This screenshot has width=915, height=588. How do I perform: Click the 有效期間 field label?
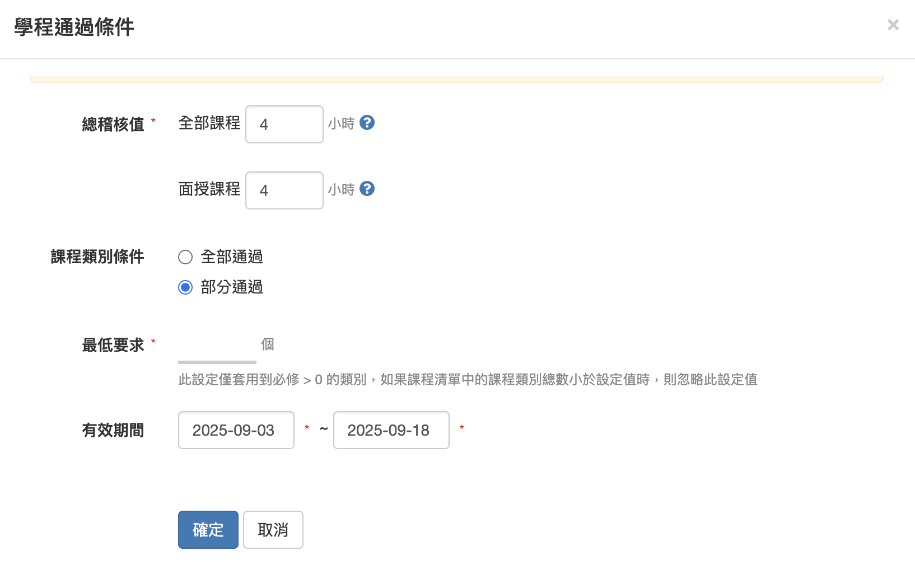tap(113, 430)
